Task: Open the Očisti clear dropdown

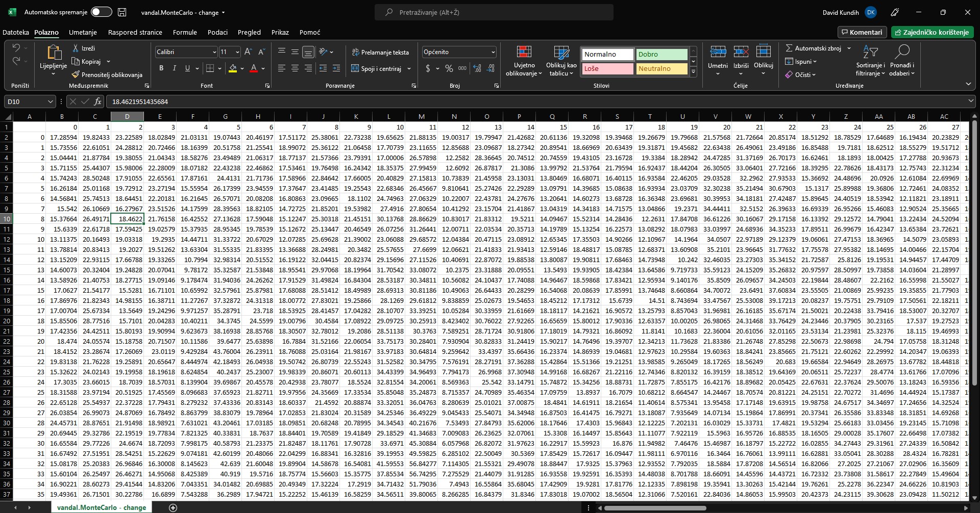Action: [801, 74]
